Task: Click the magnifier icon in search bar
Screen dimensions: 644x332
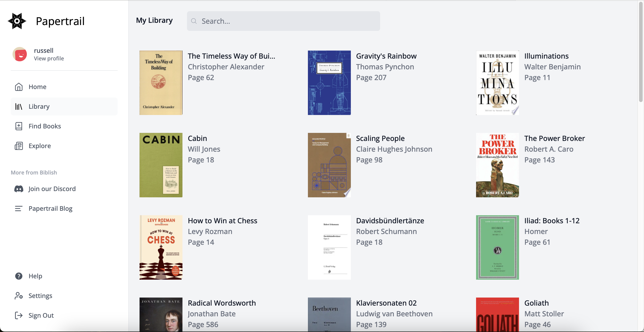Action: point(194,21)
